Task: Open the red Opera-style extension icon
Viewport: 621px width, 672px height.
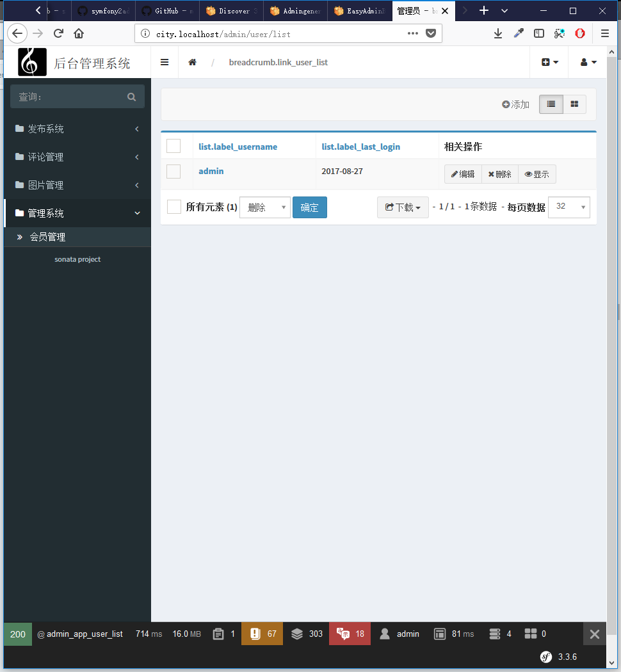Action: click(580, 33)
